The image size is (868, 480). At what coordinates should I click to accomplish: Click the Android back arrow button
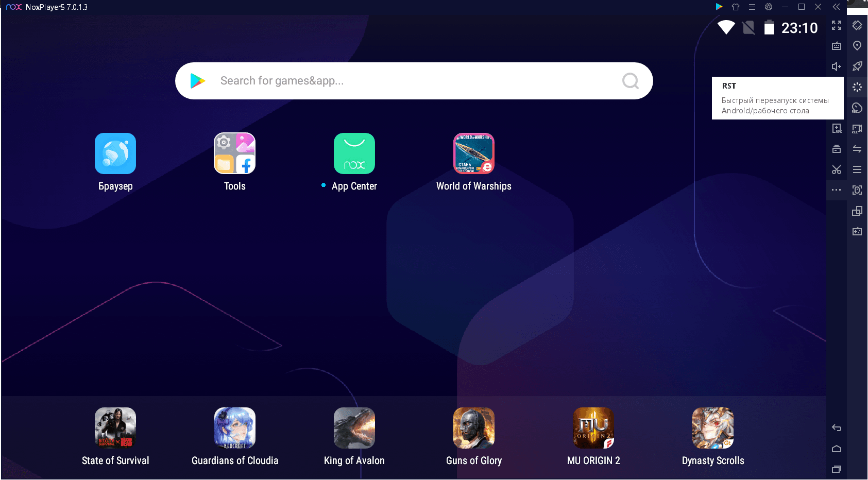pyautogui.click(x=837, y=428)
